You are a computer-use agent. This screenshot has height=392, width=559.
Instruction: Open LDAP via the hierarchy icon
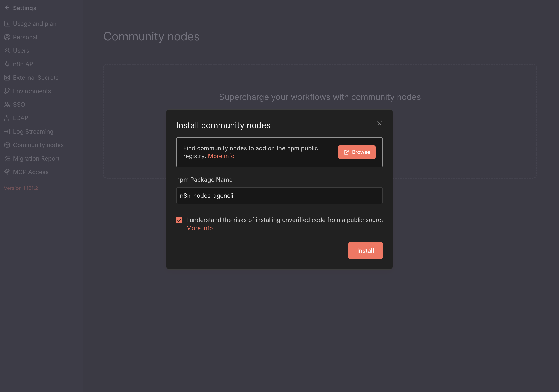7,118
